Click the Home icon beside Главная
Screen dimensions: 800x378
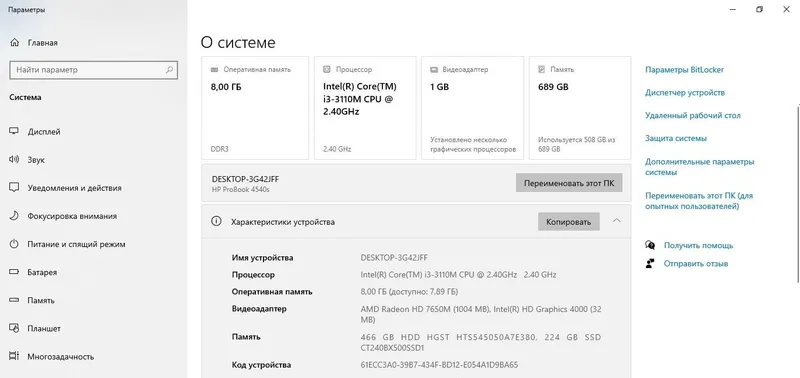pyautogui.click(x=15, y=43)
